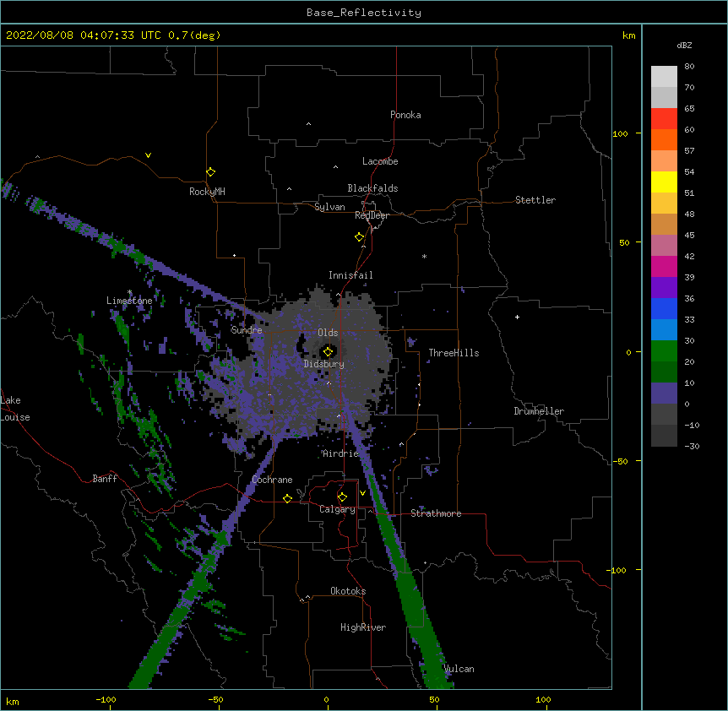Click the asterisk marker above the Limestone label

tap(130, 292)
